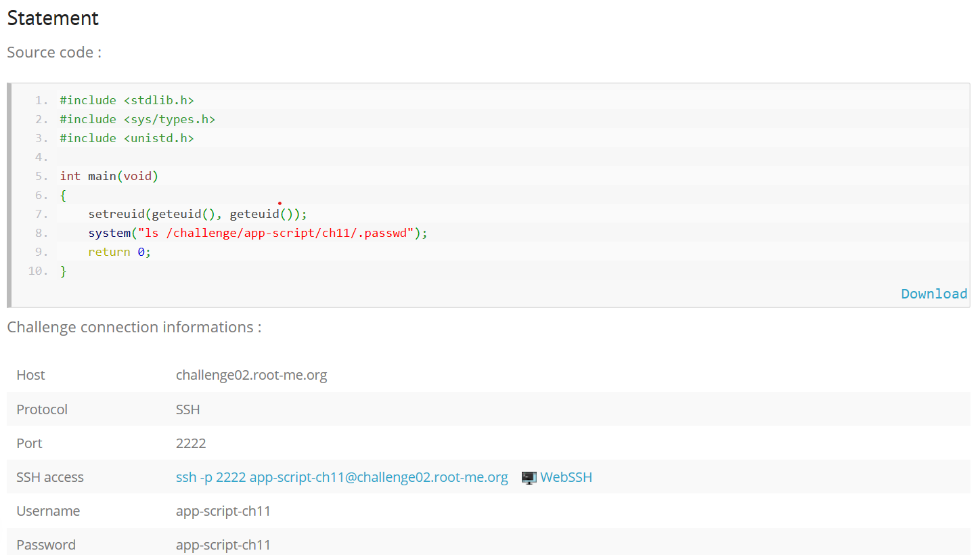Click the 'return 0;' line
Screen dimensions: 980x555
[x=120, y=252]
